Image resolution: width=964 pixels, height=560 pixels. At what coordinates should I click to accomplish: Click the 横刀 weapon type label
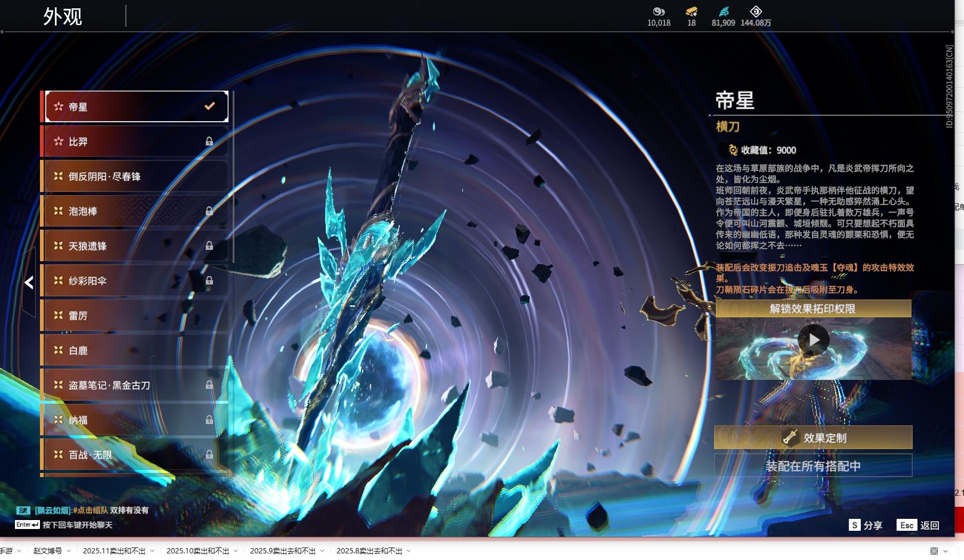point(728,126)
